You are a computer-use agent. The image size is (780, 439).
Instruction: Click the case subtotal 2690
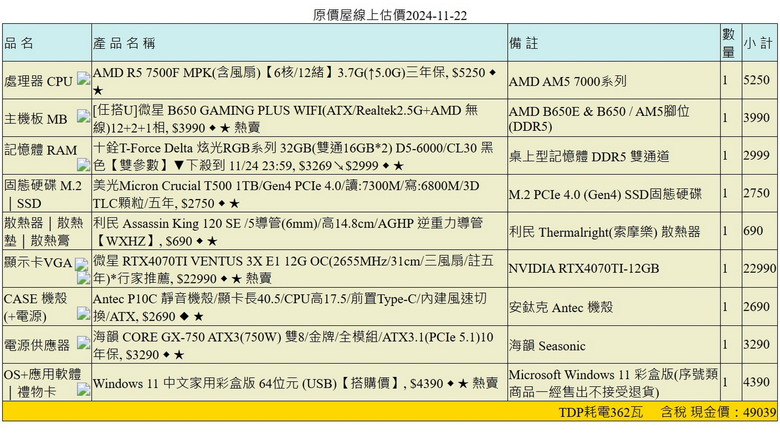tap(757, 307)
